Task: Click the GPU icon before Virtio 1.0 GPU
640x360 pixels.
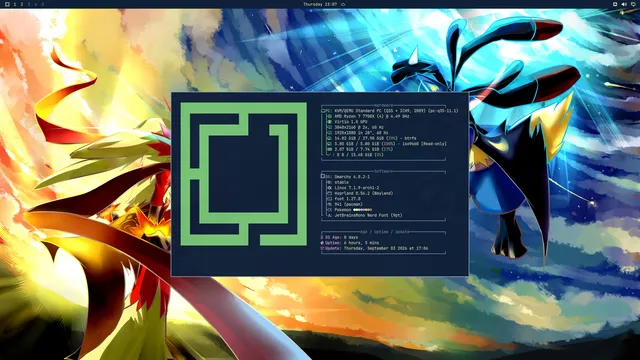Action: pyautogui.click(x=329, y=122)
